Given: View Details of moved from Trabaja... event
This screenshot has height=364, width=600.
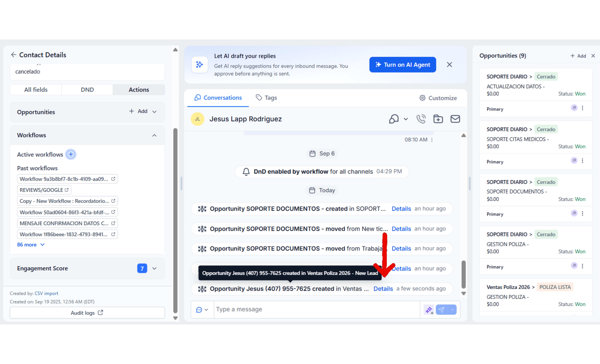Looking at the screenshot, I should (401, 249).
